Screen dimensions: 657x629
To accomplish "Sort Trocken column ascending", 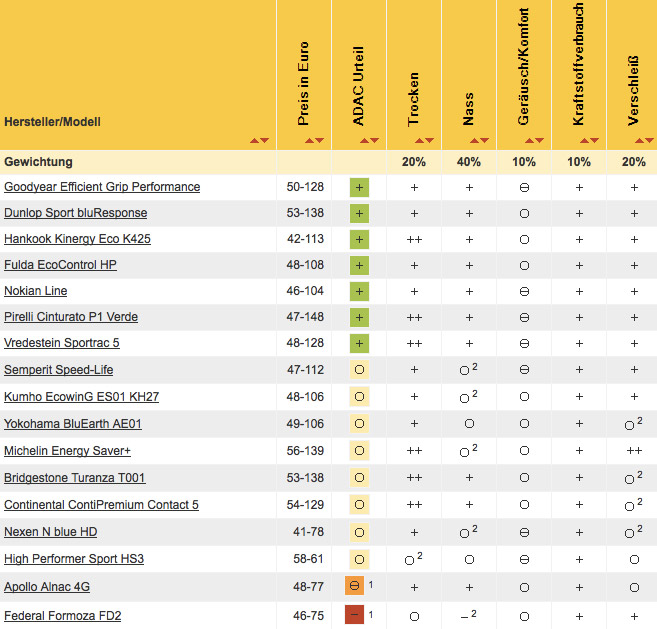I will [419, 141].
